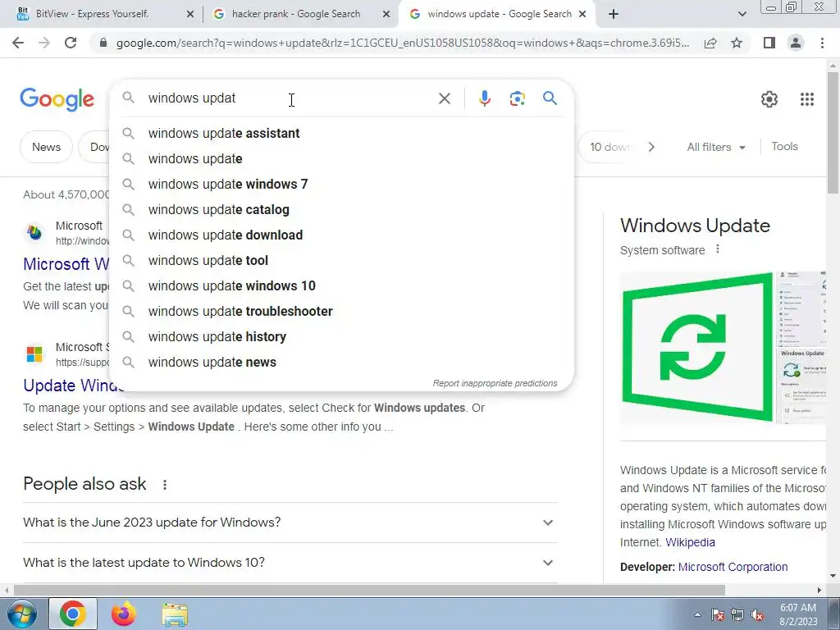Launch Firefox from the taskbar
Viewport: 840px width, 630px height.
pyautogui.click(x=123, y=614)
